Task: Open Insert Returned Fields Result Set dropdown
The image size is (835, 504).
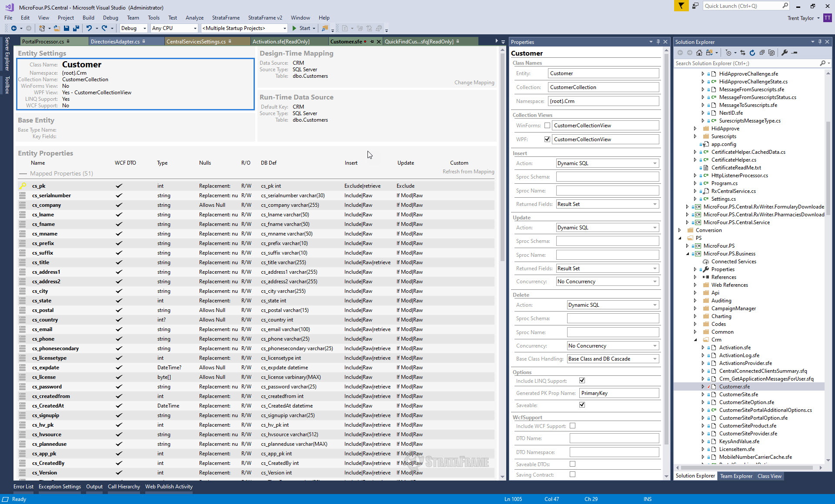Action: tap(608, 204)
